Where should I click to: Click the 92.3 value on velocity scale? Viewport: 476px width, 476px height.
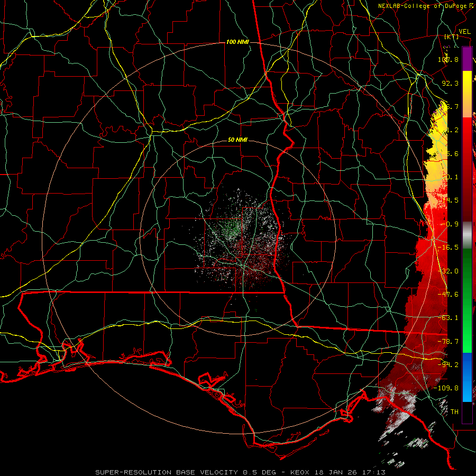(x=450, y=83)
